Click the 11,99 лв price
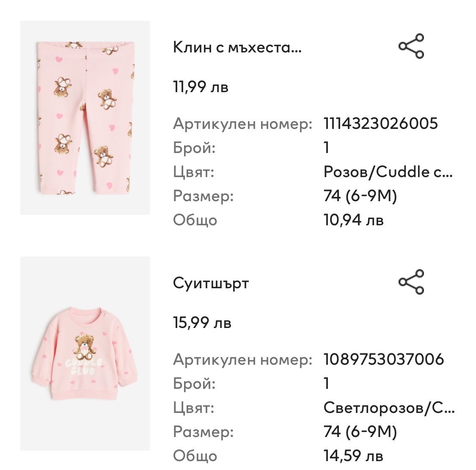 point(201,87)
